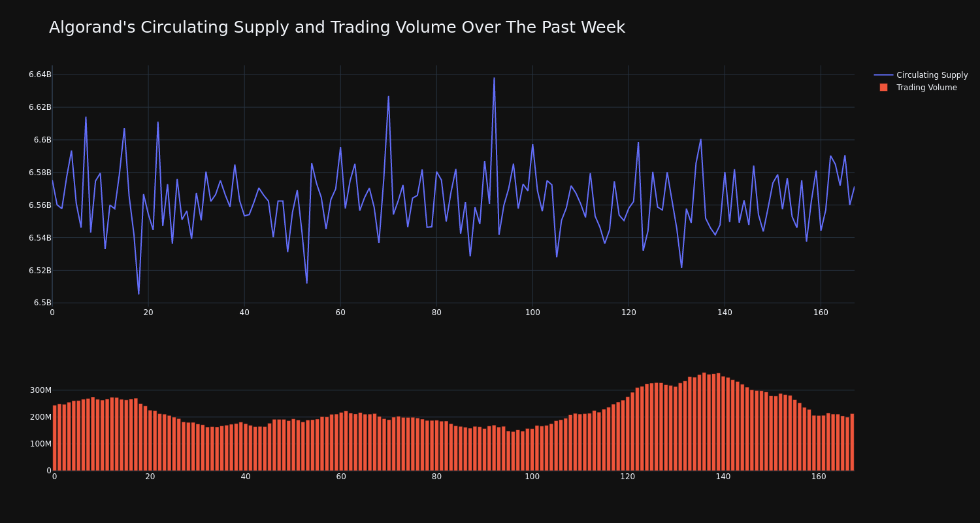The width and height of the screenshot is (980, 523).
Task: Click the first volume bar at hour 0
Action: point(55,438)
